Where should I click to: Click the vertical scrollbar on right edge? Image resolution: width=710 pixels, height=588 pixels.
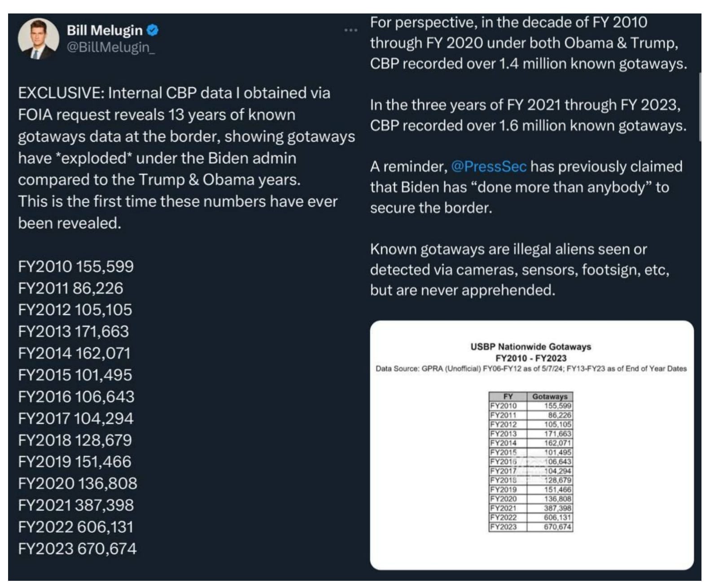coord(700,107)
